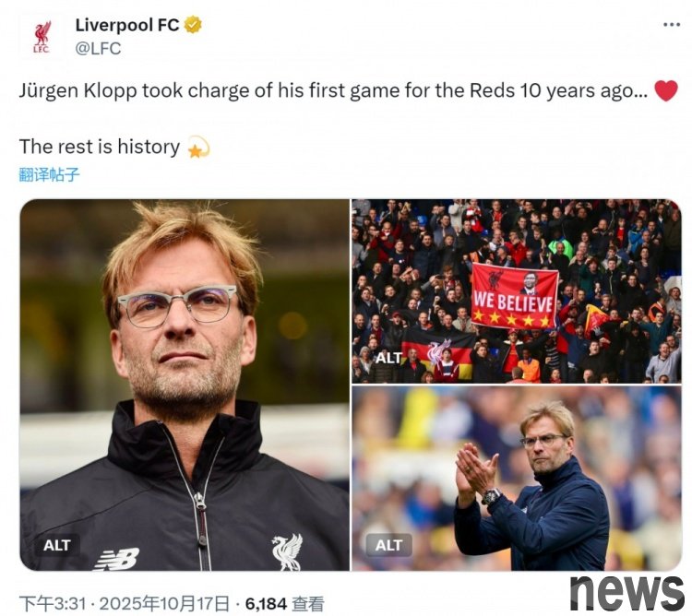Click the gold verified badge icon
The image size is (692, 616).
tap(193, 25)
